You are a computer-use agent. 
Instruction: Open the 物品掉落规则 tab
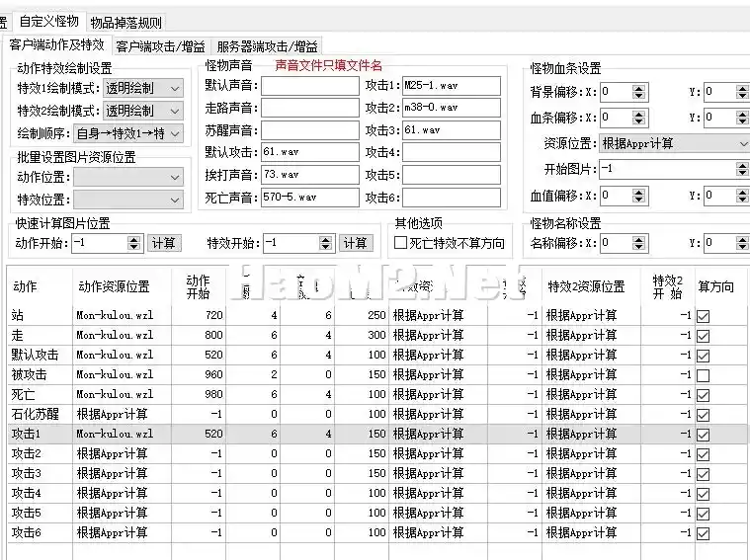[125, 23]
